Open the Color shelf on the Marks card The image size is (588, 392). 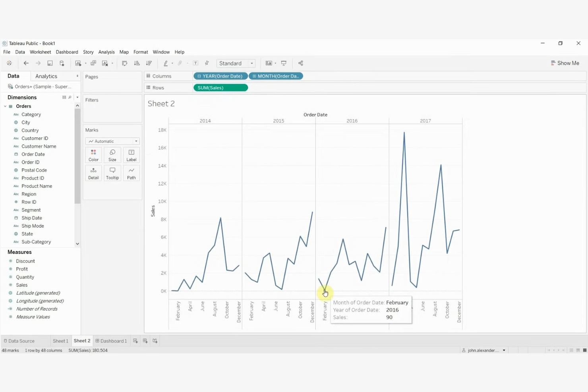pyautogui.click(x=93, y=155)
